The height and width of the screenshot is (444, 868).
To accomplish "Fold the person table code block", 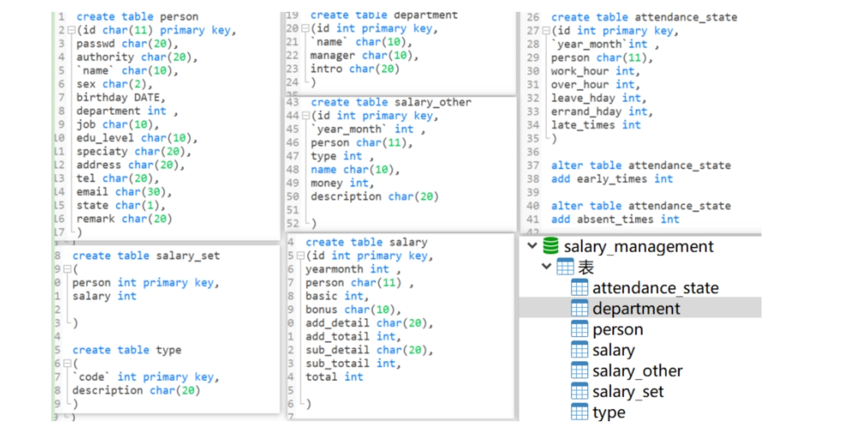I will tap(71, 30).
